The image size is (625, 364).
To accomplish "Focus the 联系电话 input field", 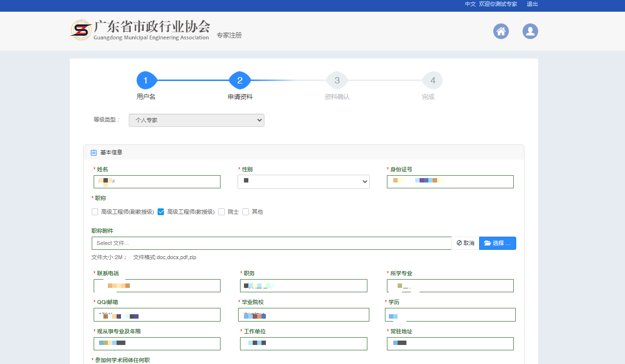I will point(157,285).
